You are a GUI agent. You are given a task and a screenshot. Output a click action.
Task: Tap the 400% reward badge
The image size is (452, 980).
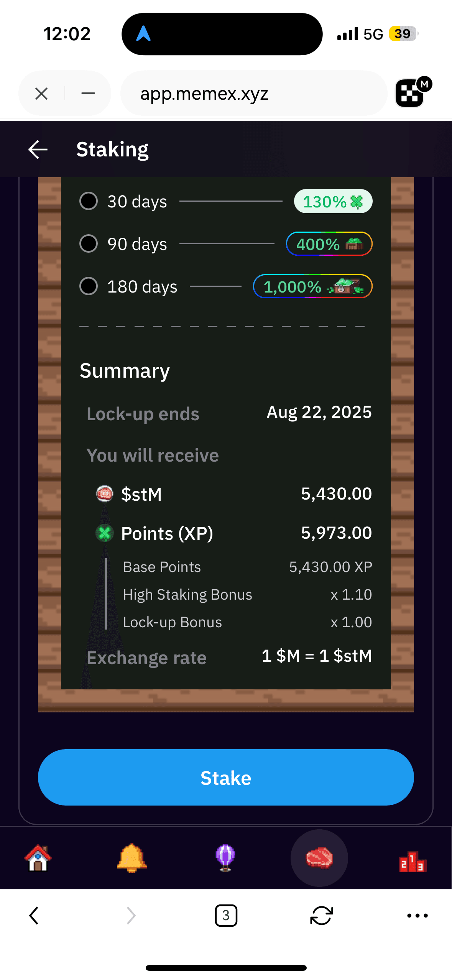329,244
